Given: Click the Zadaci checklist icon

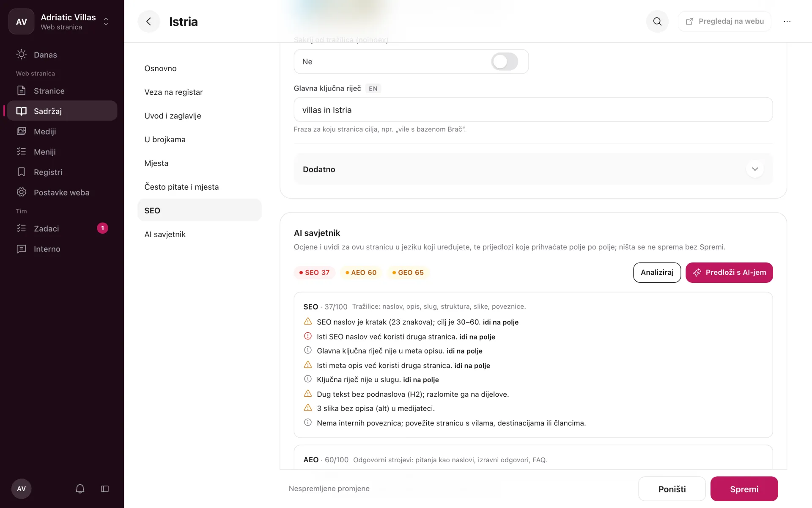Looking at the screenshot, I should [x=21, y=229].
